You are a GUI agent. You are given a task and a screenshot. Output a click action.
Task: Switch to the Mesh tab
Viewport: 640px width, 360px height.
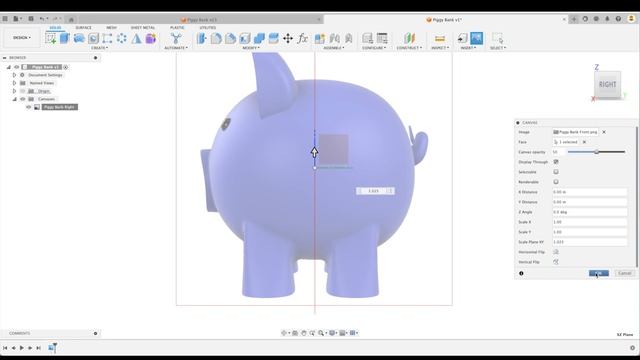(111, 28)
